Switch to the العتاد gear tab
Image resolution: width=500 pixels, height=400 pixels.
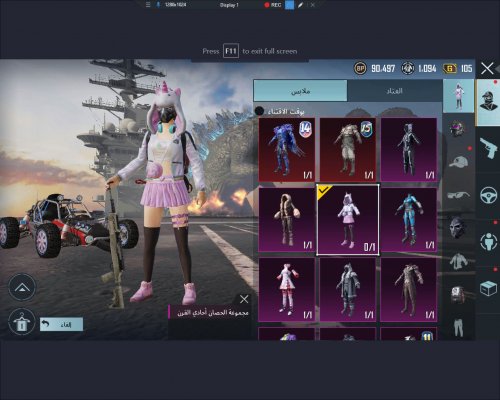tap(395, 91)
